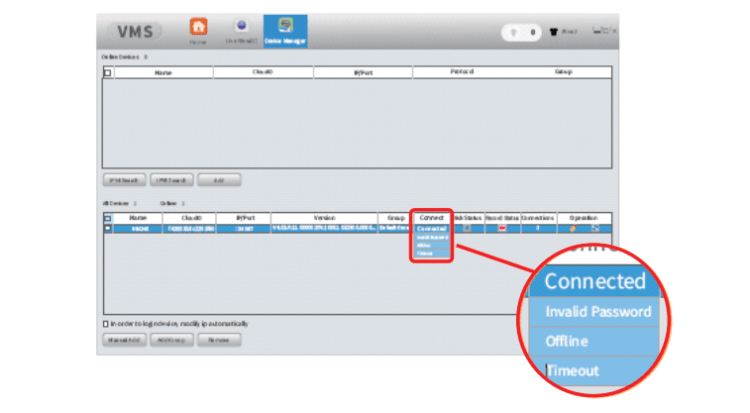Click the VMS logo
Image resolution: width=750 pixels, height=413 pixels.
point(137,32)
